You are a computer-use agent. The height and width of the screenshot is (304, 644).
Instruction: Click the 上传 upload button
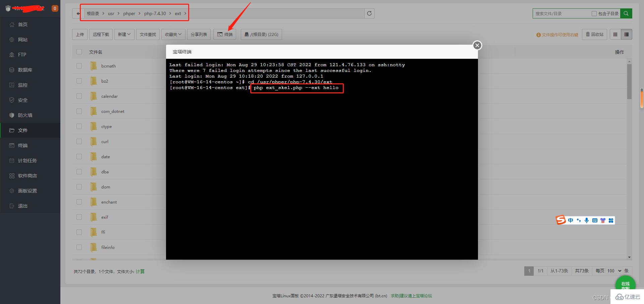[x=80, y=34]
